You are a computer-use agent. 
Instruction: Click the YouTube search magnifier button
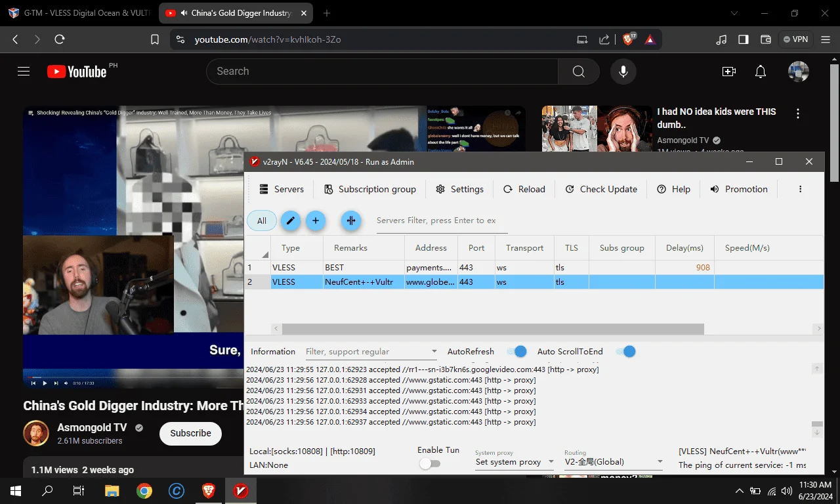pyautogui.click(x=578, y=72)
